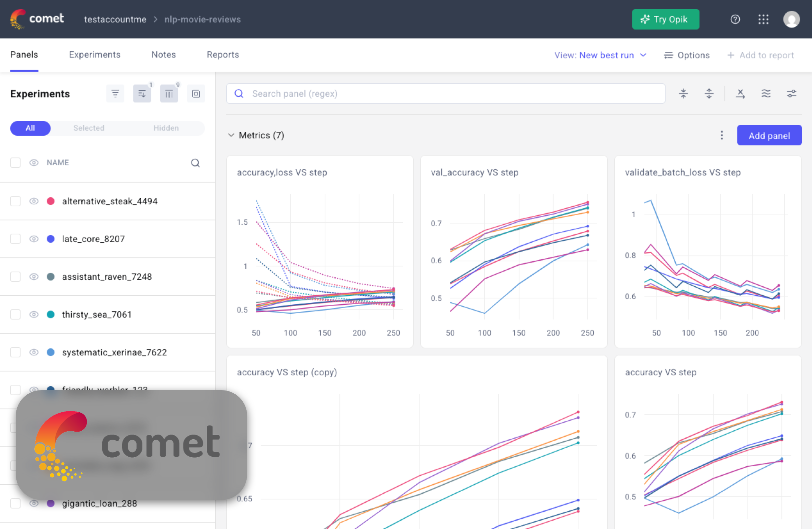
Task: Click the Options lines icon
Action: (668, 55)
